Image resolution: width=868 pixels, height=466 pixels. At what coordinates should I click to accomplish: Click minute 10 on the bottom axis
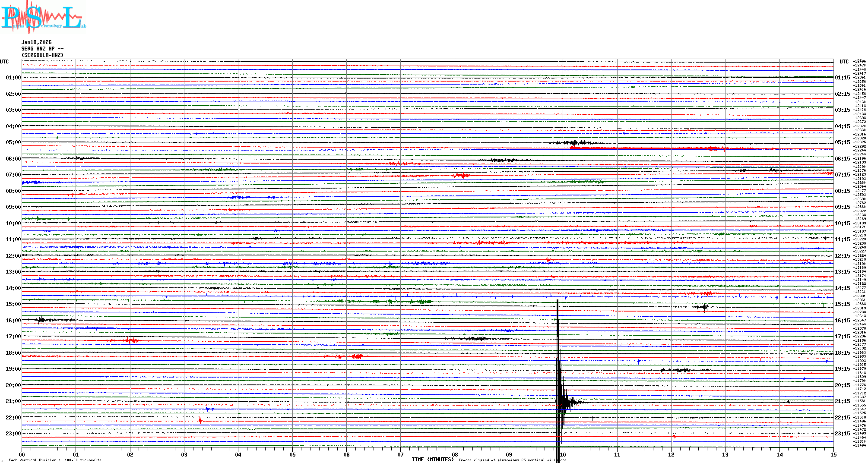pos(563,454)
